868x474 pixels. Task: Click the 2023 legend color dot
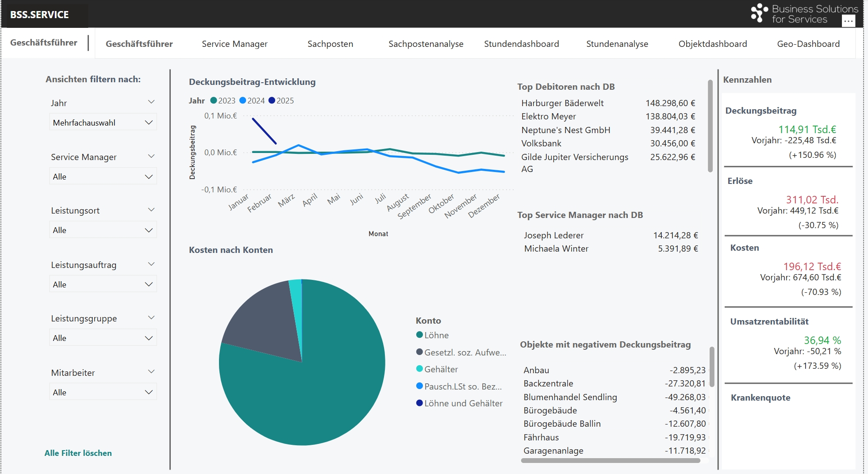214,100
